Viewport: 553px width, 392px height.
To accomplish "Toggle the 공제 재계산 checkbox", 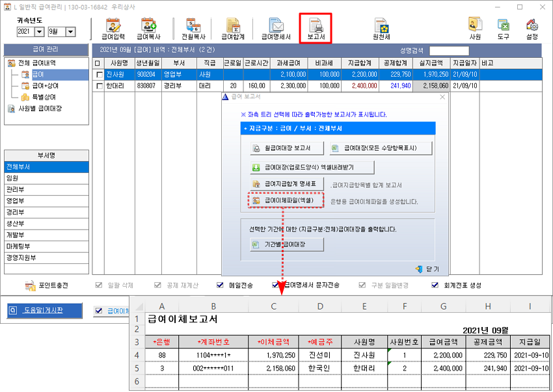I will coord(157,285).
